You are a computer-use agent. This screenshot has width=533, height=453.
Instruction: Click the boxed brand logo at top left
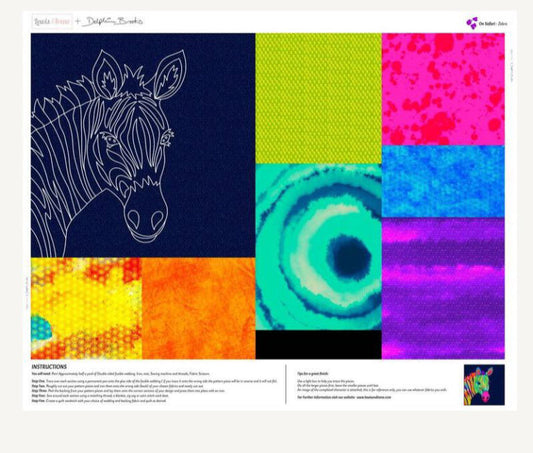point(52,21)
